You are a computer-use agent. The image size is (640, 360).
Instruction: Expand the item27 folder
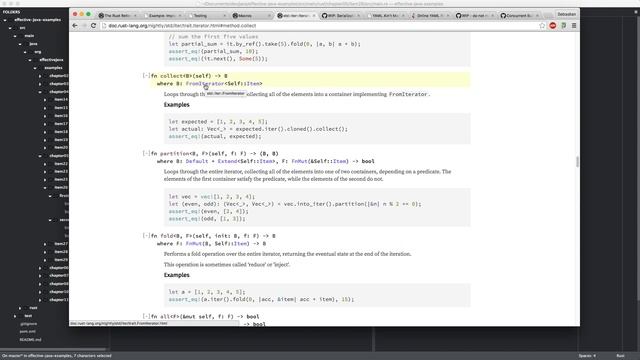45,244
